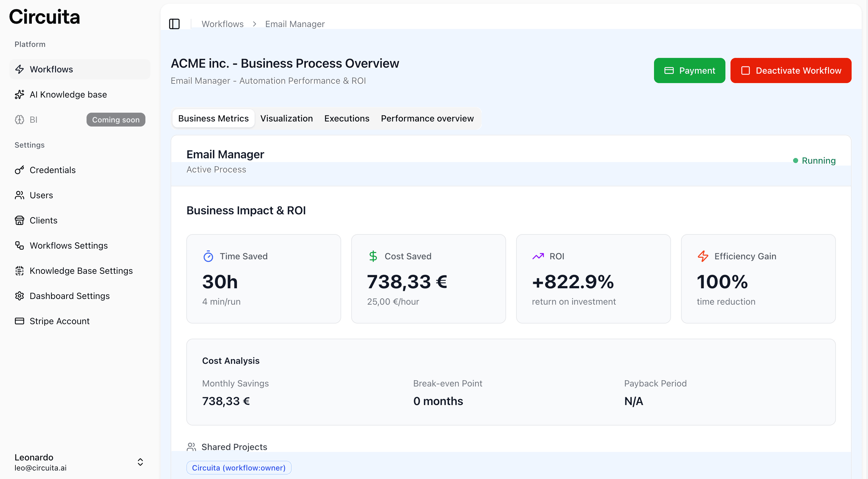This screenshot has height=479, width=868.
Task: Click the Credentials key icon
Action: click(20, 170)
